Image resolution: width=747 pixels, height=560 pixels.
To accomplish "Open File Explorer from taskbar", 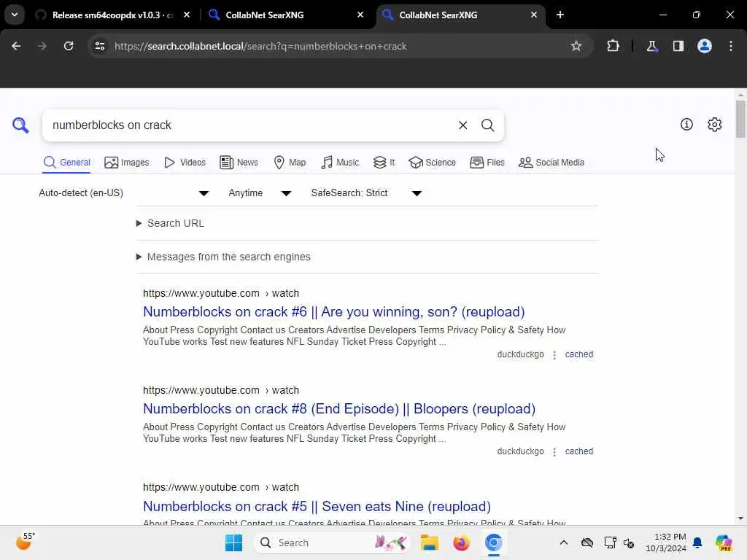I will tap(429, 542).
